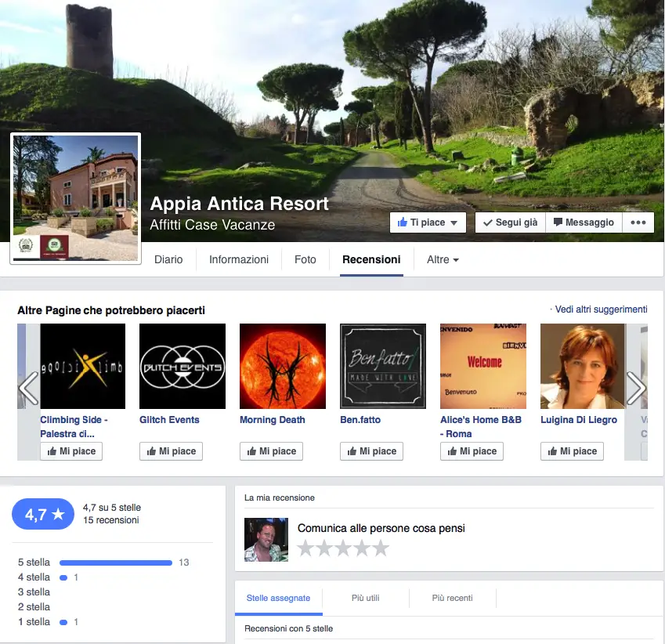Select the Recensioni tab
This screenshot has width=665, height=644.
(x=371, y=259)
